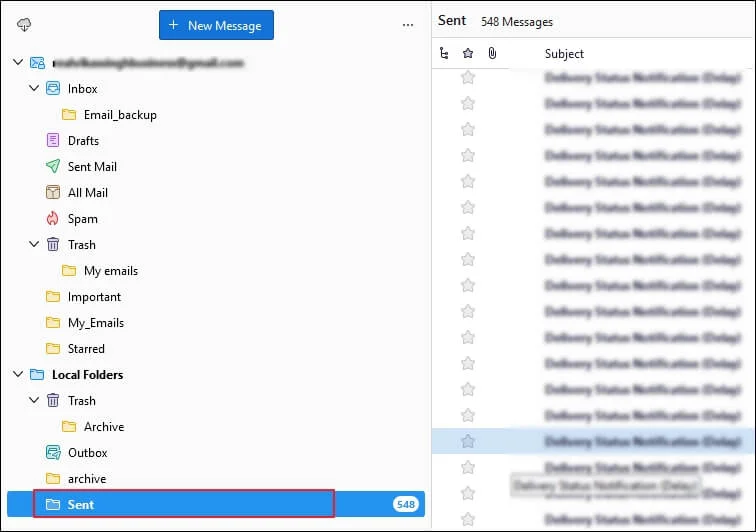Open the Outbox folder

pyautogui.click(x=88, y=453)
